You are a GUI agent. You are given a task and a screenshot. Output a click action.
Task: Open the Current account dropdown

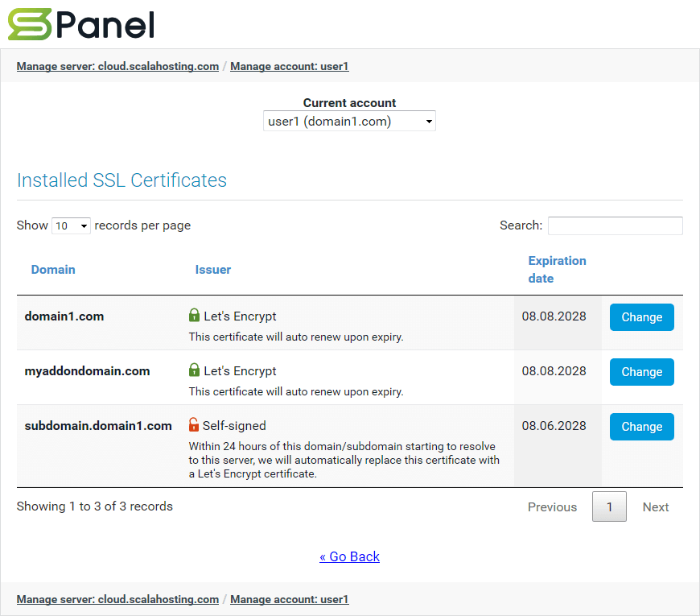pyautogui.click(x=349, y=122)
